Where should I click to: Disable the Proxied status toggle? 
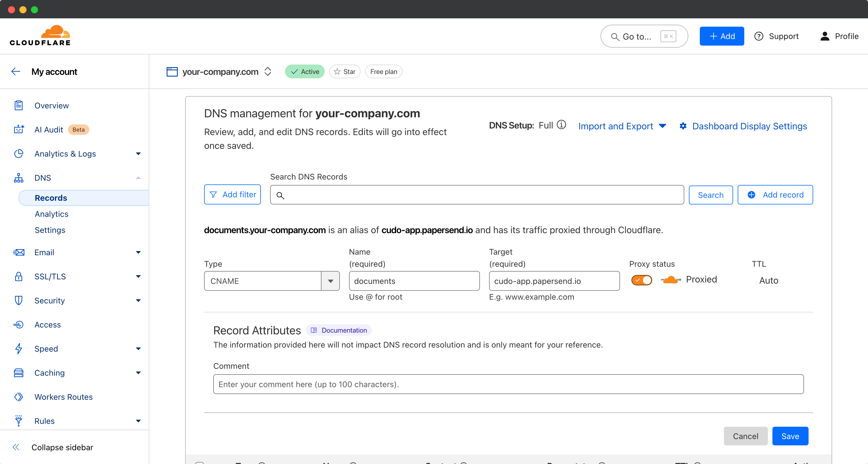coord(641,280)
